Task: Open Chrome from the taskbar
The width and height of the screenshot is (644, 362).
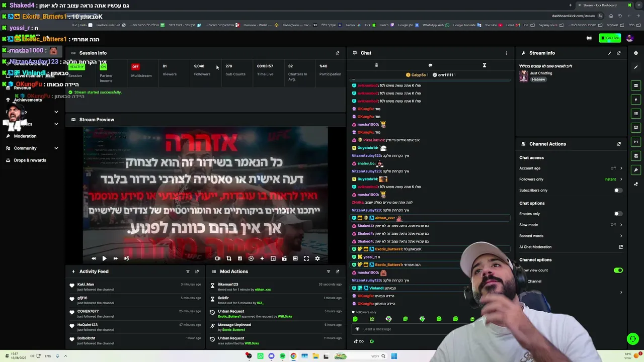Action: tap(293, 356)
